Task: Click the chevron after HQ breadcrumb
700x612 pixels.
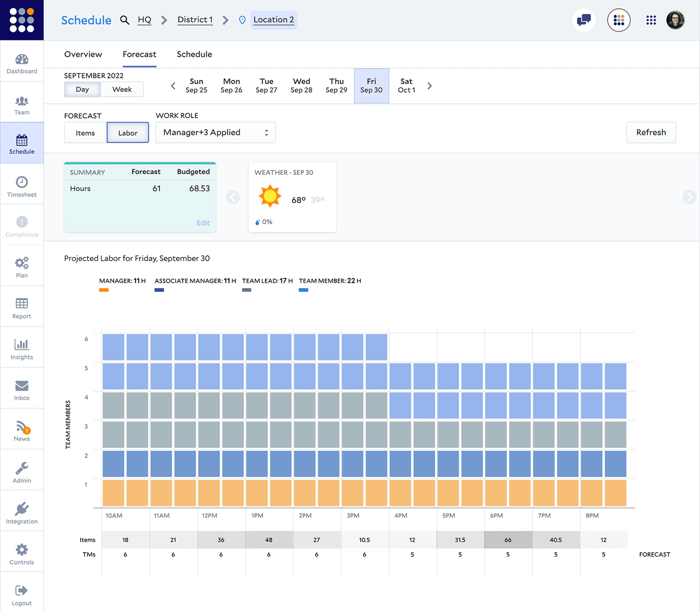Action: [x=164, y=20]
